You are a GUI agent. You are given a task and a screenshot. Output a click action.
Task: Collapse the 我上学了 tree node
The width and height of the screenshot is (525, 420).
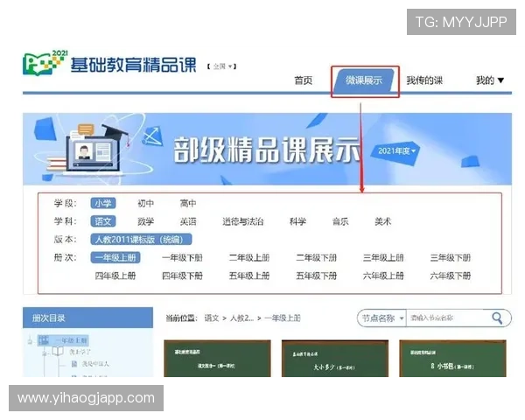45,353
